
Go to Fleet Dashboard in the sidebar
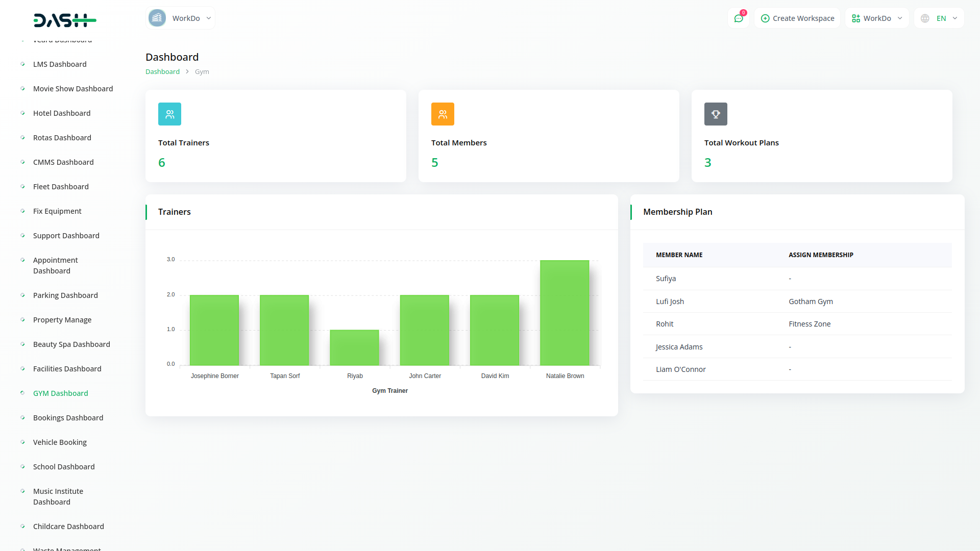(61, 187)
